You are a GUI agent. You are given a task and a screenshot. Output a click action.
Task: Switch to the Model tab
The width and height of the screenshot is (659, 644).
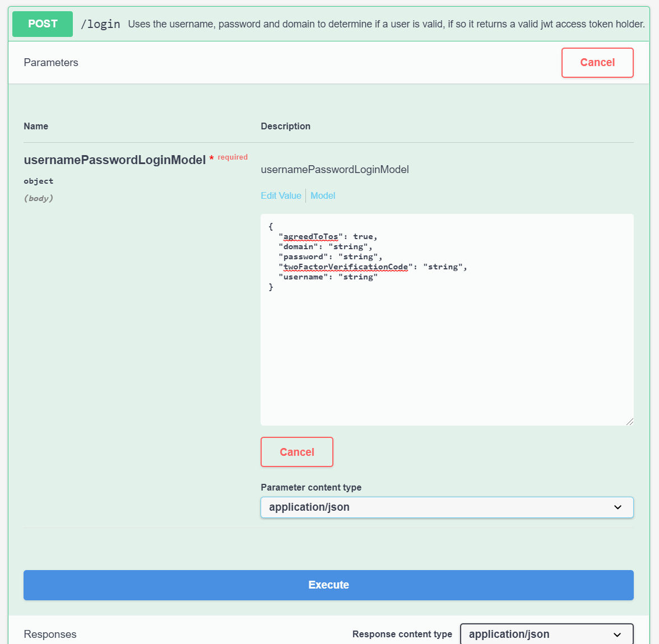(323, 196)
